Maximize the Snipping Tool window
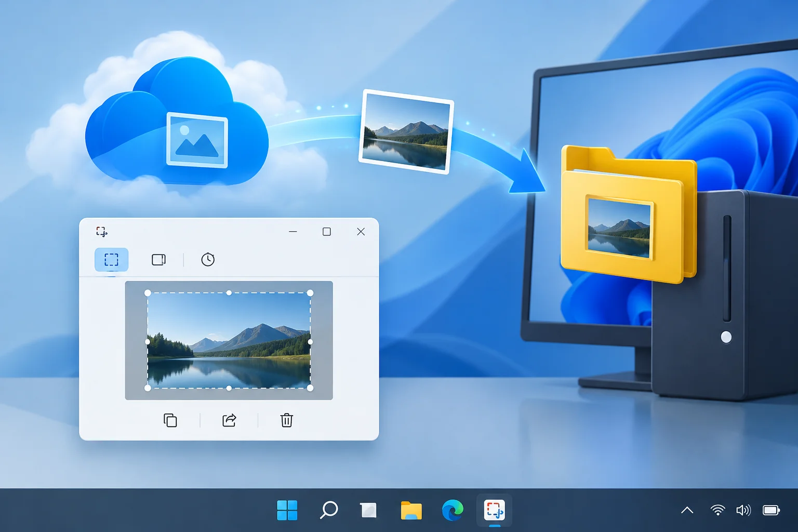Viewport: 798px width, 532px height. click(x=327, y=232)
